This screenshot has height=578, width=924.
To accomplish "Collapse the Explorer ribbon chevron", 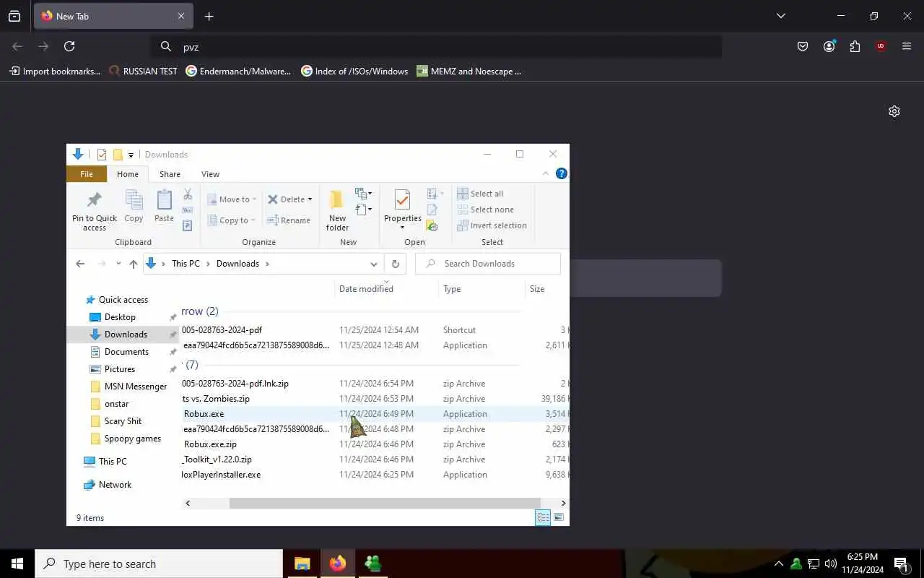I will (546, 173).
